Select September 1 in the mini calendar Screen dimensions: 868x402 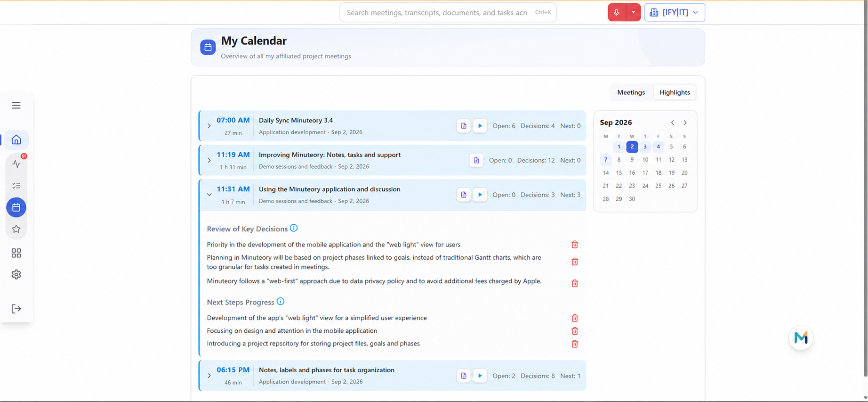(619, 147)
